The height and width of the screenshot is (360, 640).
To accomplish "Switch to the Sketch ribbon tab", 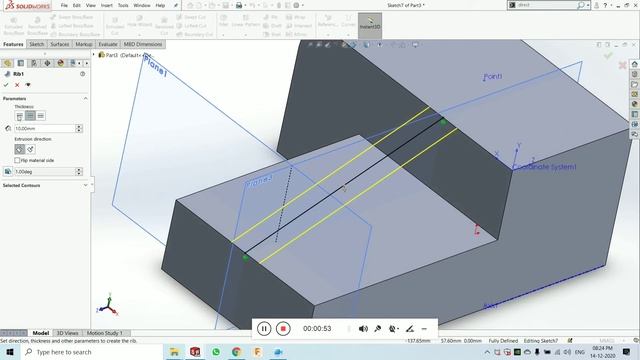I will click(x=36, y=44).
